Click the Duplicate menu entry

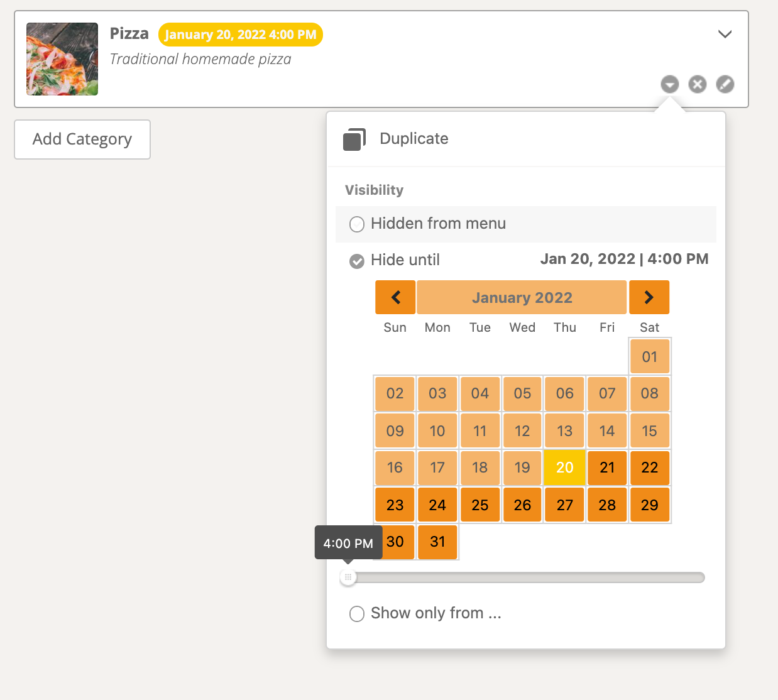(x=414, y=138)
